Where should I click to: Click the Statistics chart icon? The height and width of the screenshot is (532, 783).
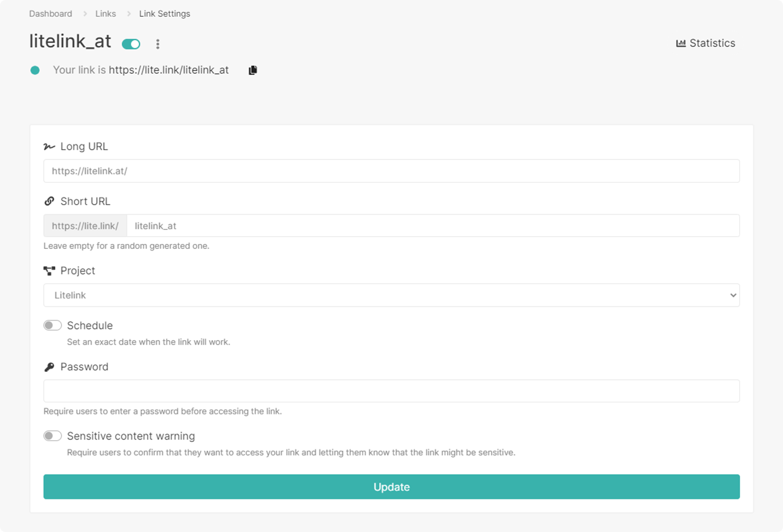(x=681, y=43)
